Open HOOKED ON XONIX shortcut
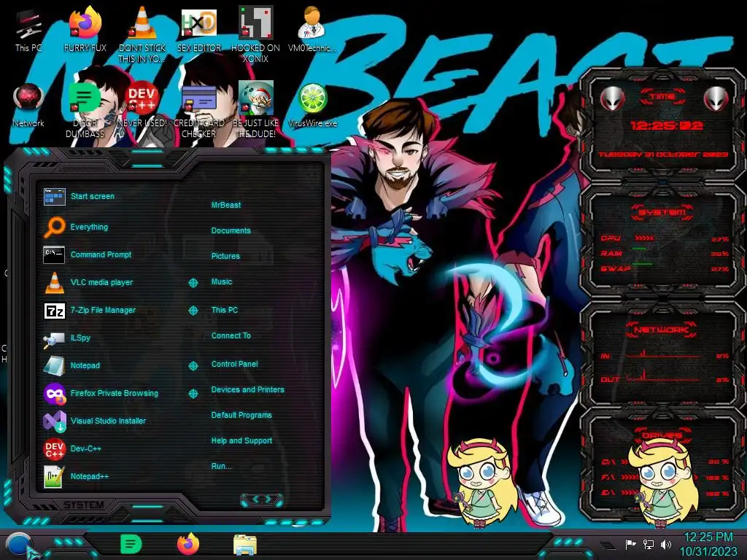 (x=256, y=36)
